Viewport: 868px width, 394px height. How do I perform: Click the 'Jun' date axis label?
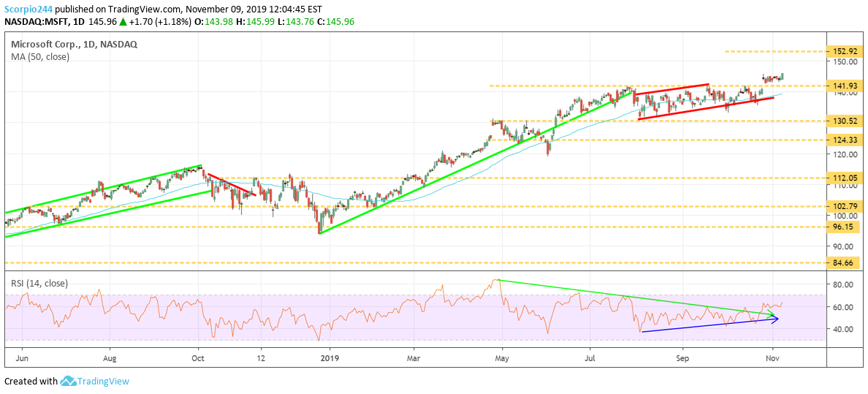[x=23, y=358]
